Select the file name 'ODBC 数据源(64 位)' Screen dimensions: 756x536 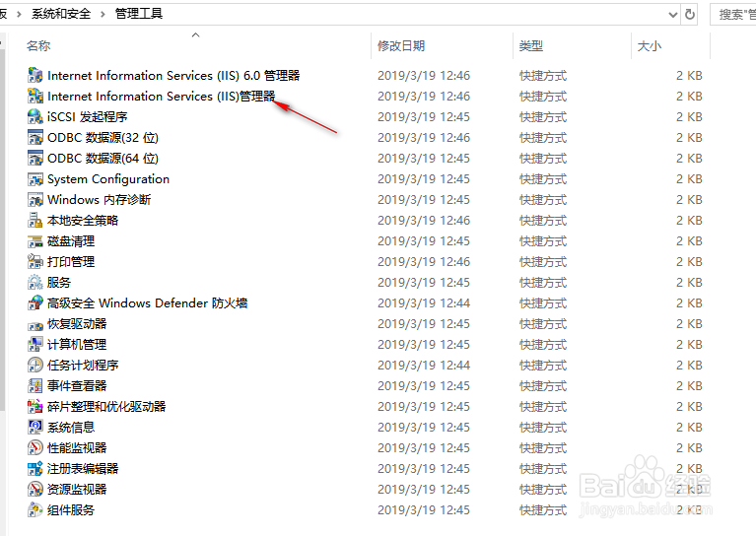pyautogui.click(x=103, y=159)
